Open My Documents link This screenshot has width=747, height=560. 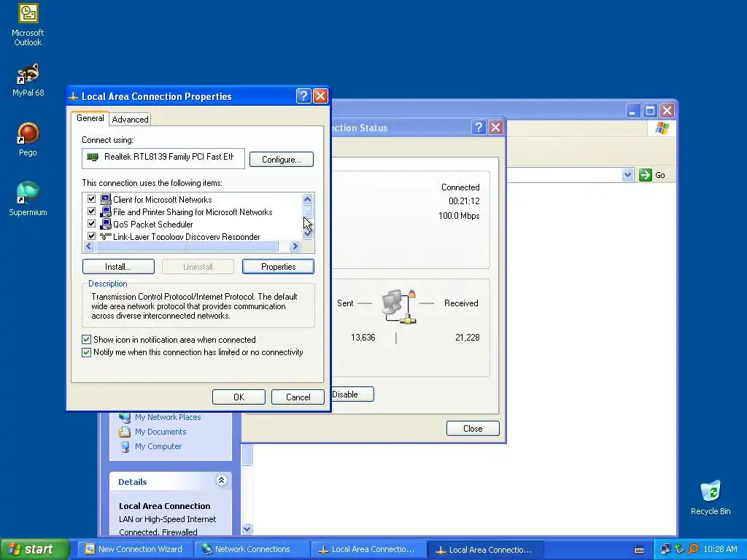click(160, 432)
